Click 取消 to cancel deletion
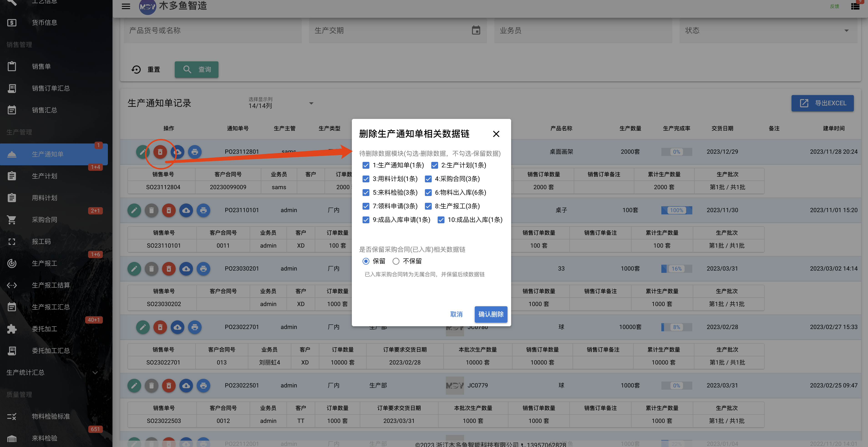This screenshot has width=868, height=447. pos(456,314)
